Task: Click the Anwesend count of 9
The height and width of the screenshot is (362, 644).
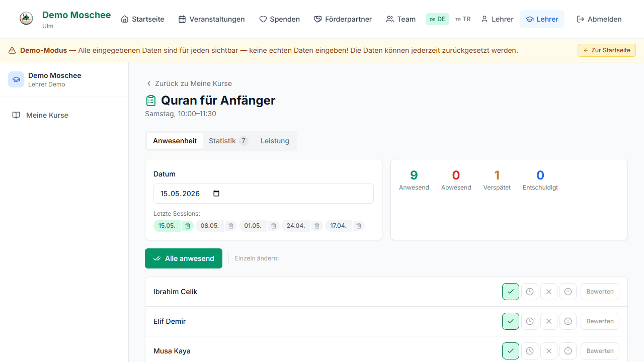Action: click(x=414, y=175)
